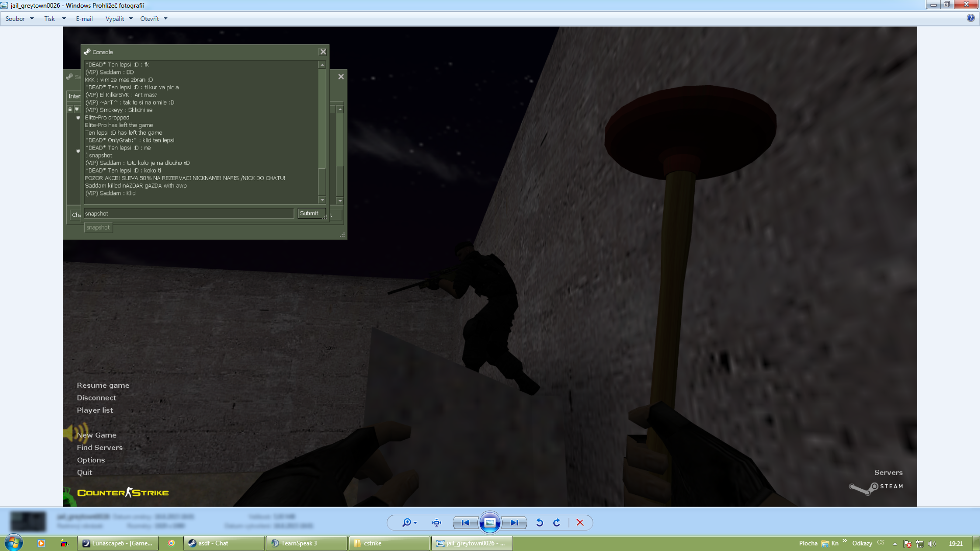Viewport: 980px width, 551px height.
Task: Start the slideshow with center button
Action: click(x=489, y=522)
